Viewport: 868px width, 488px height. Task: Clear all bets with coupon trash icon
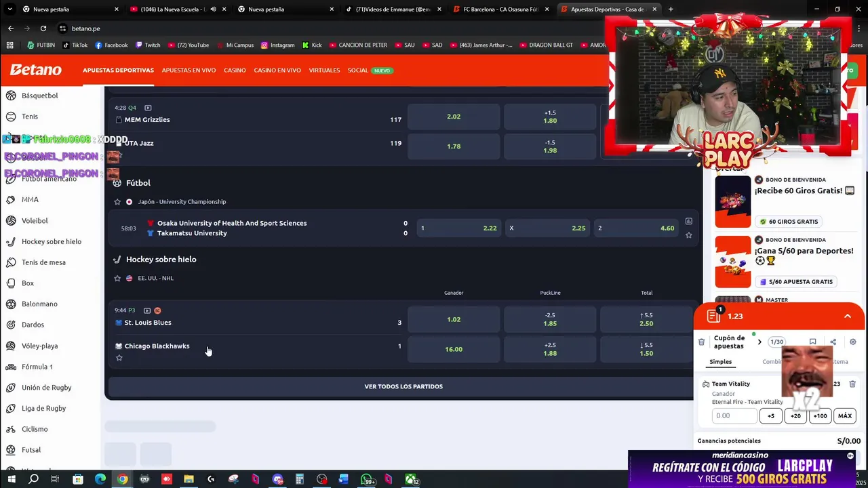click(701, 342)
